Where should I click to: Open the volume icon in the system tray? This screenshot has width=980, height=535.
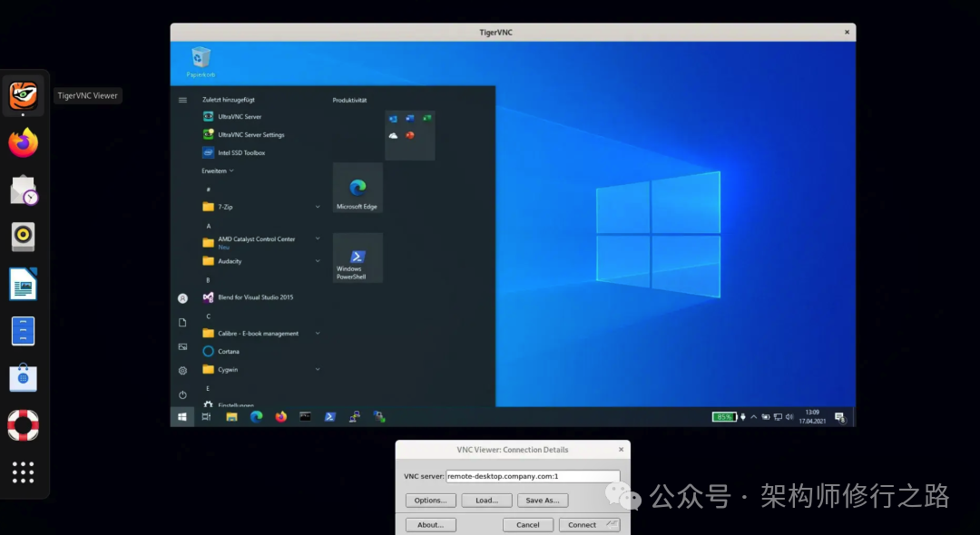pos(789,417)
